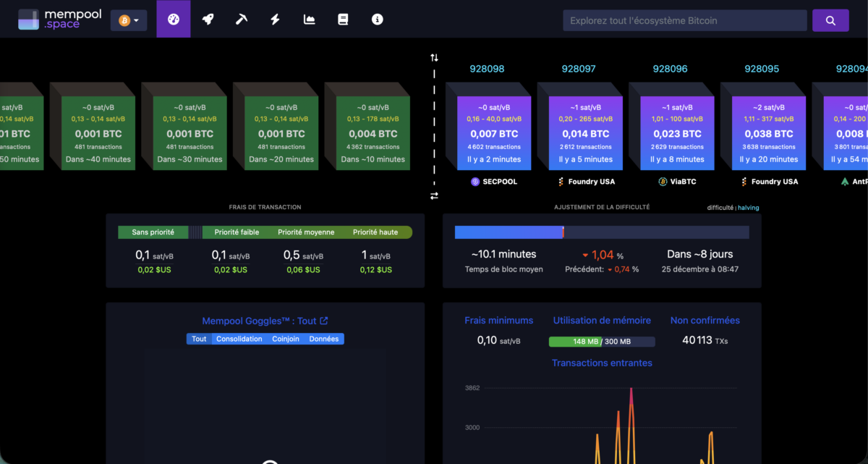
Task: Click the graphs chart icon
Action: (x=310, y=20)
